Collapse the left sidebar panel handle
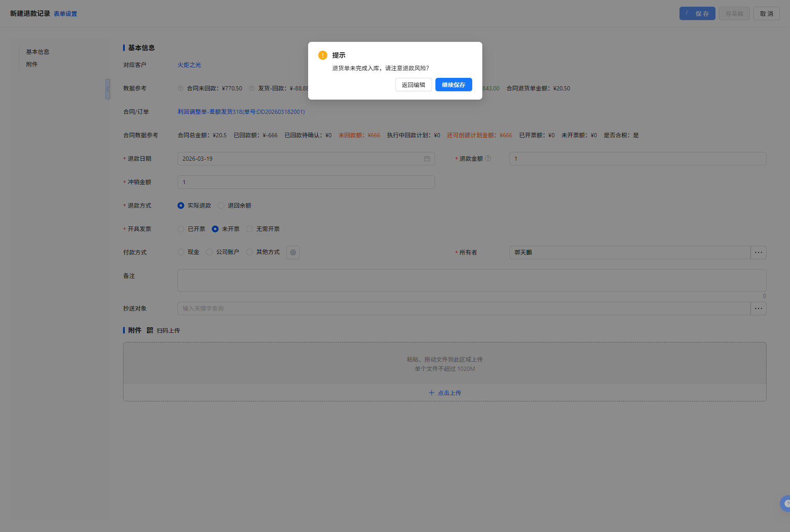This screenshot has height=532, width=790. (108, 89)
